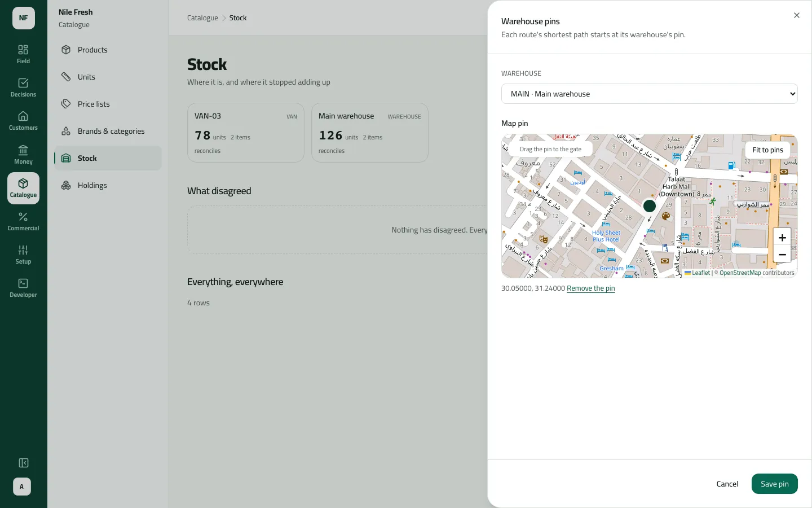The height and width of the screenshot is (508, 812).
Task: Click the Fit to pins button
Action: click(767, 150)
